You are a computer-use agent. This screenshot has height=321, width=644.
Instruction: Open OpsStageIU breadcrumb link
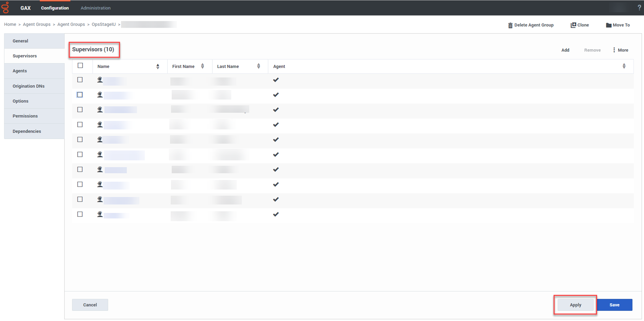(104, 24)
